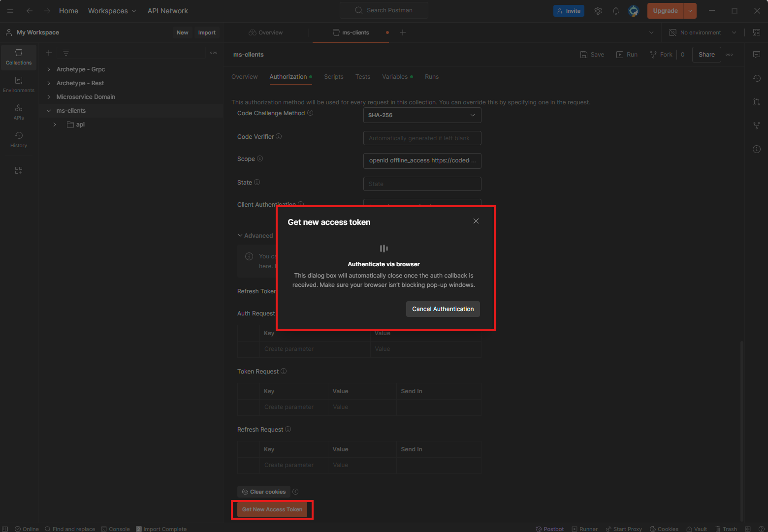Select the ms-clients open tab
768x532 pixels.
351,32
